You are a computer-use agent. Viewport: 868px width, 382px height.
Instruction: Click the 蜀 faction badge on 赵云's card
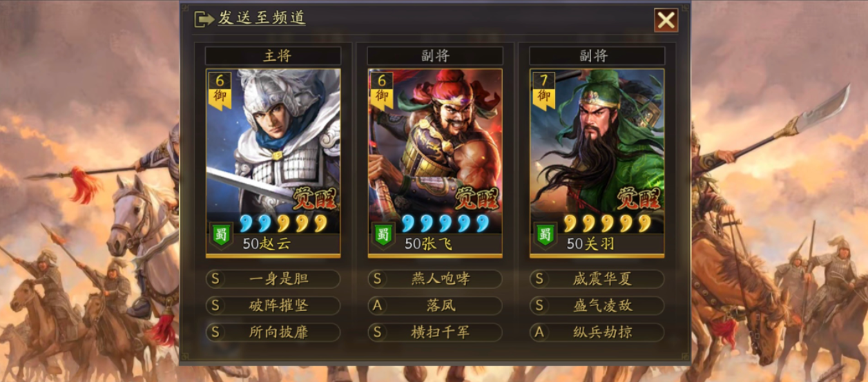tap(222, 235)
